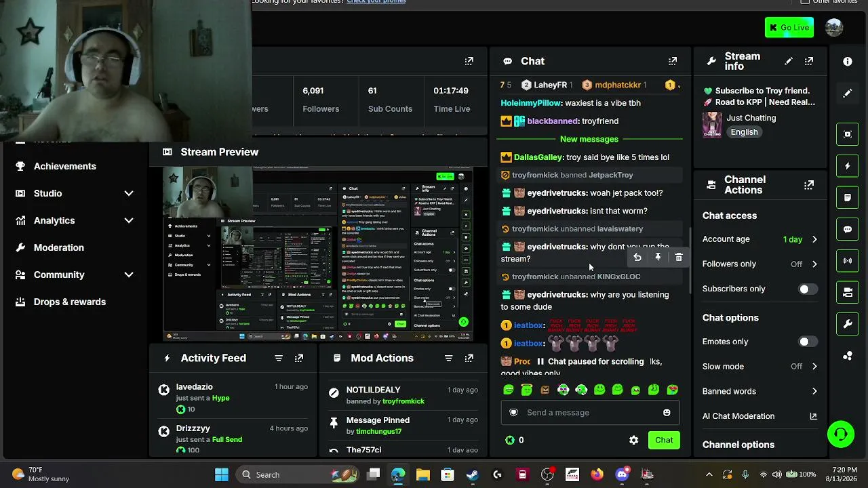This screenshot has height=488, width=868.
Task: Toggle Stream info wrench widget in right sidebar
Action: tap(848, 324)
